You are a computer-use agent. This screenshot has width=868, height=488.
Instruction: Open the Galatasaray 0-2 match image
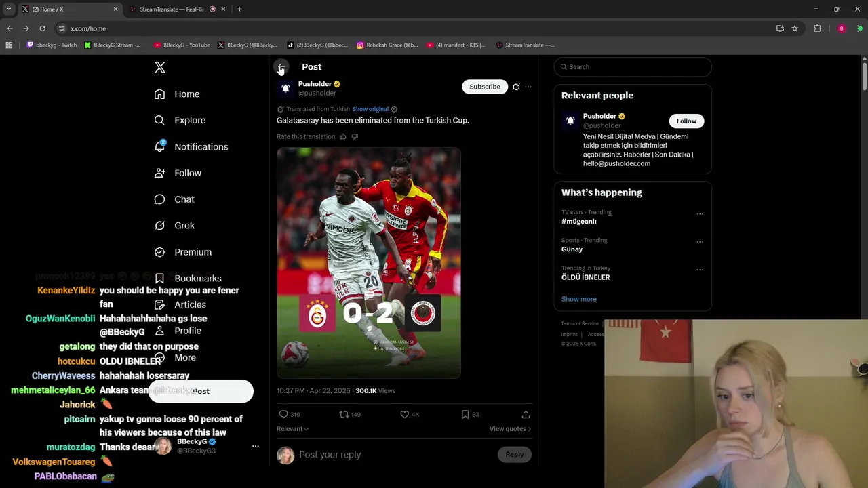pos(369,263)
